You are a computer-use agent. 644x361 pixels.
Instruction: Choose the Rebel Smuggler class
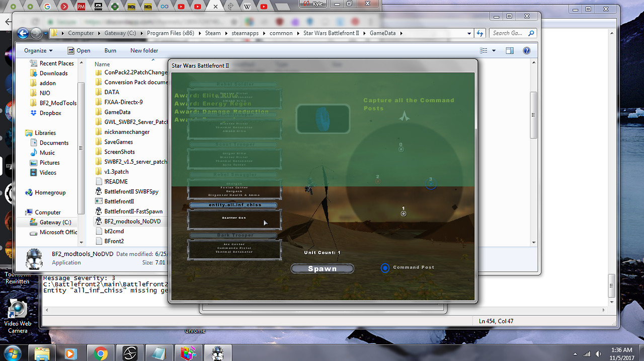tap(234, 175)
